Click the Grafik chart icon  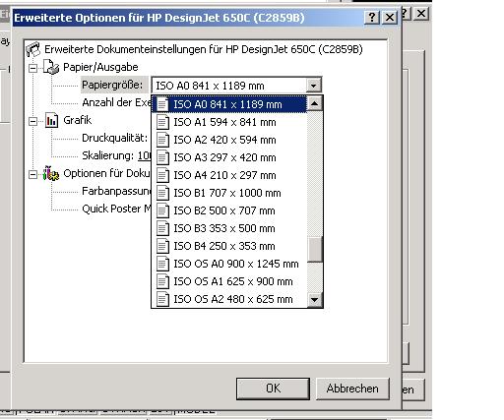(x=51, y=120)
